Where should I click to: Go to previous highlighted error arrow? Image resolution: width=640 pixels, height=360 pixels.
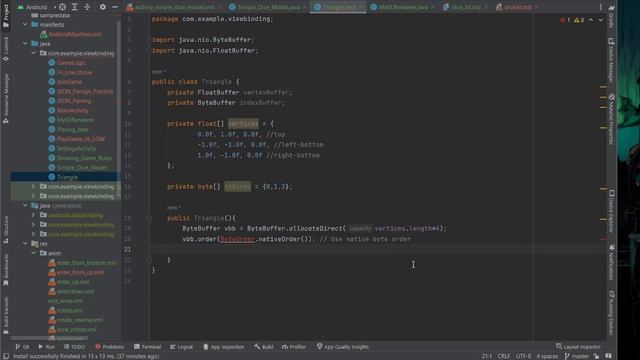591,20
